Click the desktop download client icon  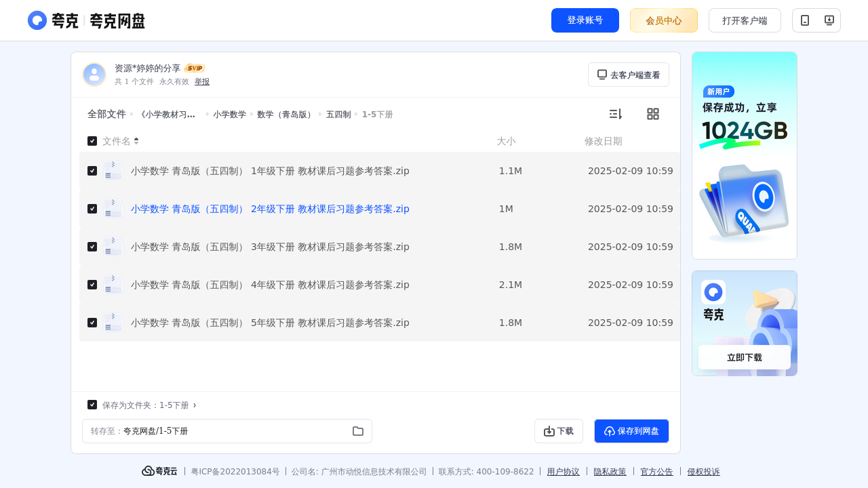point(829,20)
